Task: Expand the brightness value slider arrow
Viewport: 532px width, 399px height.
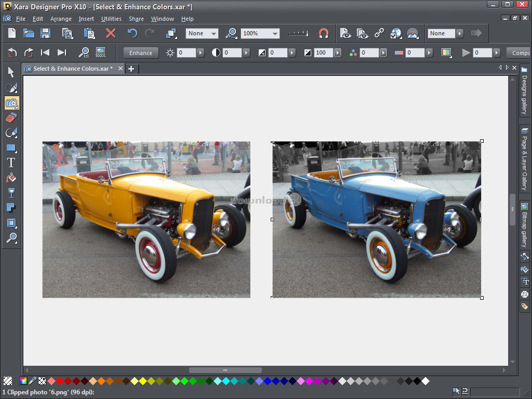Action: 201,53
